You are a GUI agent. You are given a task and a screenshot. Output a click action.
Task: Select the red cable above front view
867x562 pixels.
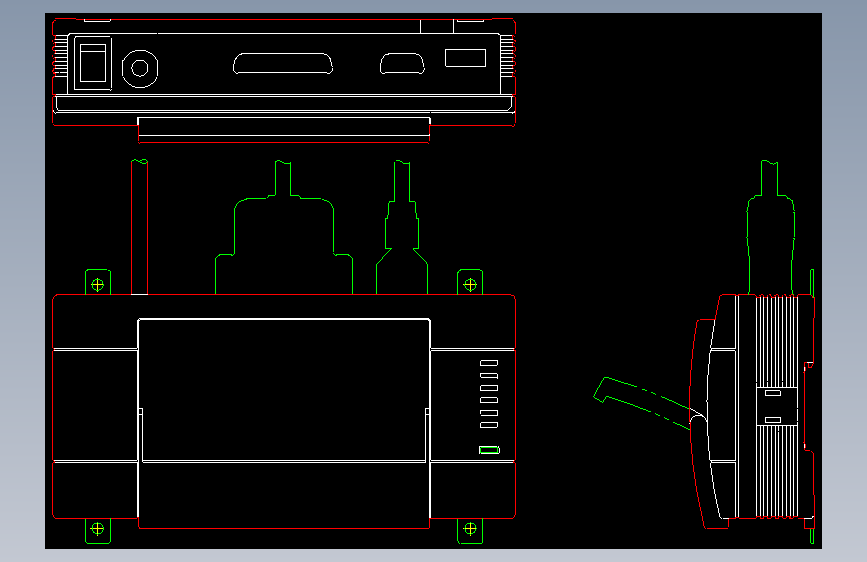point(139,227)
